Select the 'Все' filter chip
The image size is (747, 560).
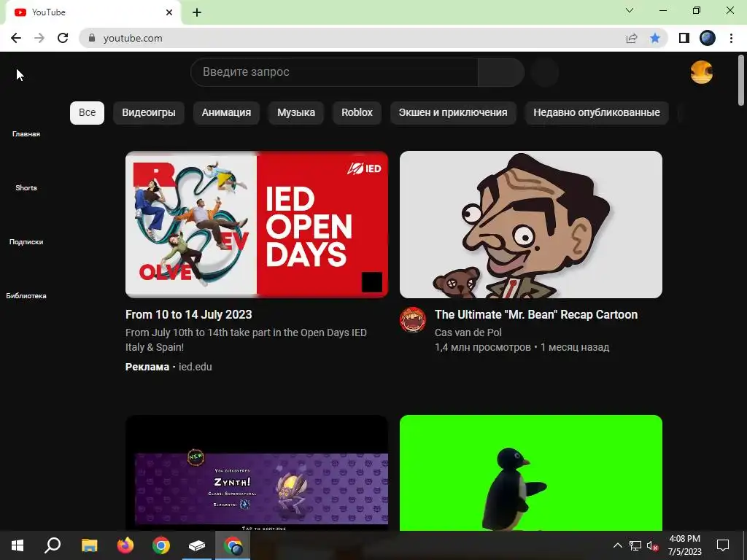[x=88, y=113]
